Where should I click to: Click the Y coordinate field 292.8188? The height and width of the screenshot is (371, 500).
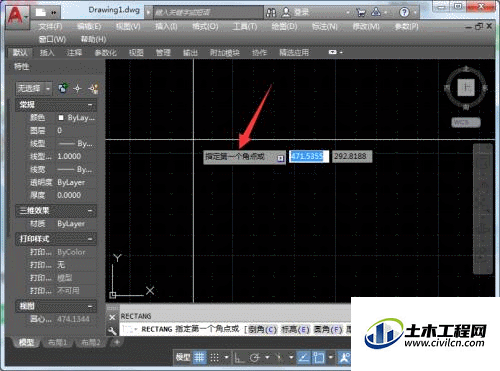352,156
